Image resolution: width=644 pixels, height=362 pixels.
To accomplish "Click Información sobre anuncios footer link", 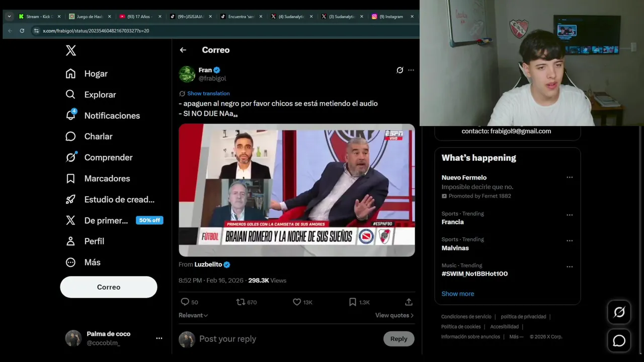I will pyautogui.click(x=470, y=337).
